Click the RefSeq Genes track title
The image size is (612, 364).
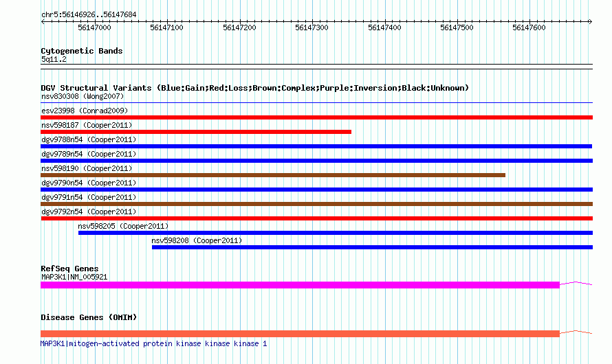click(69, 269)
